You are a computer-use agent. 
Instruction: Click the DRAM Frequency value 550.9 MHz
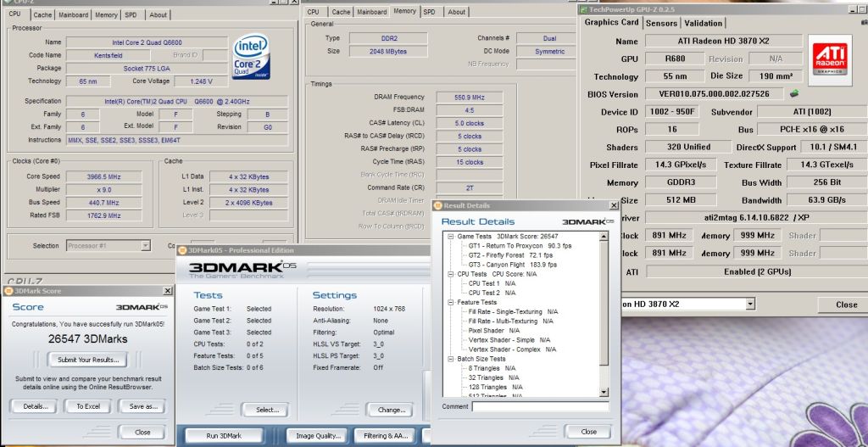pos(470,97)
